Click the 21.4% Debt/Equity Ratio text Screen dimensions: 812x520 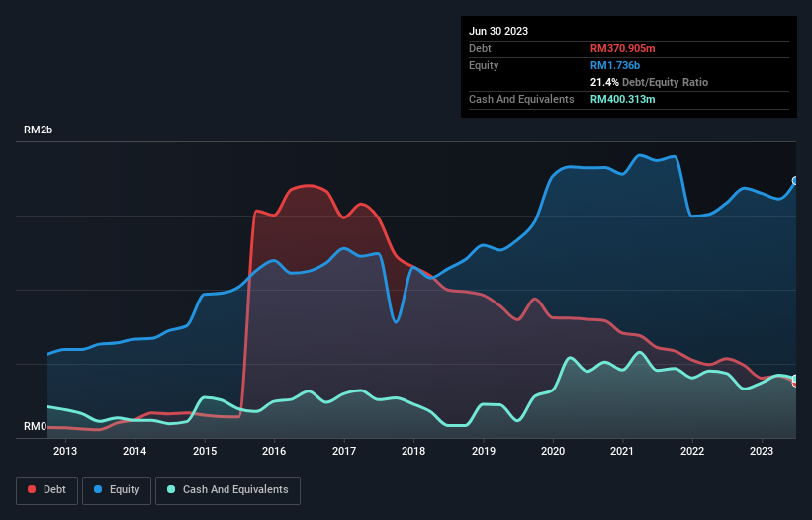click(x=649, y=82)
